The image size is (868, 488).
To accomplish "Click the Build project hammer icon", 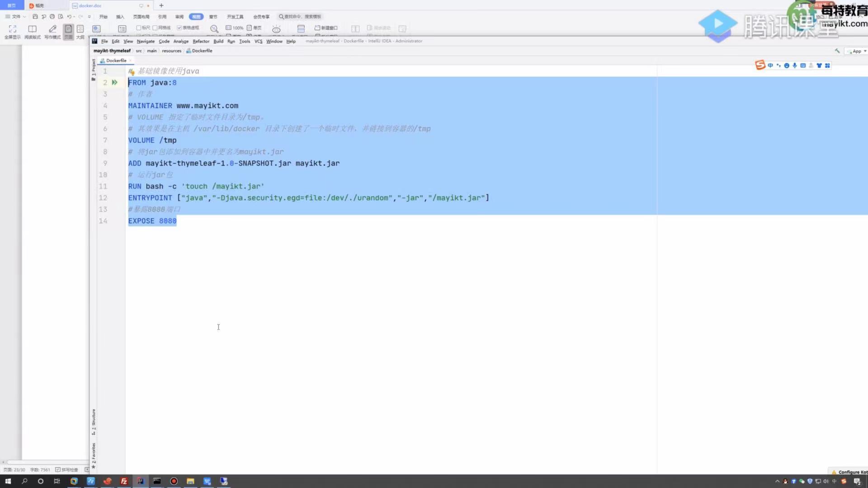I will 837,51.
